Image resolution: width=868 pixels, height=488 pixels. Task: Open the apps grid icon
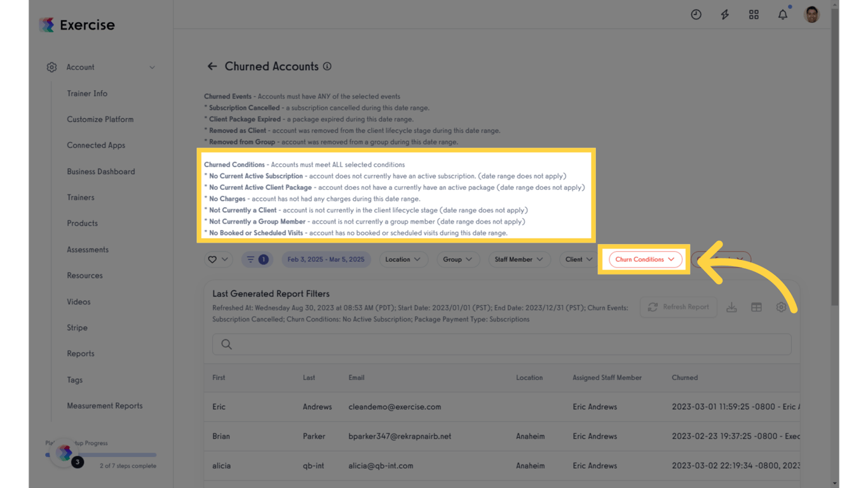(754, 15)
